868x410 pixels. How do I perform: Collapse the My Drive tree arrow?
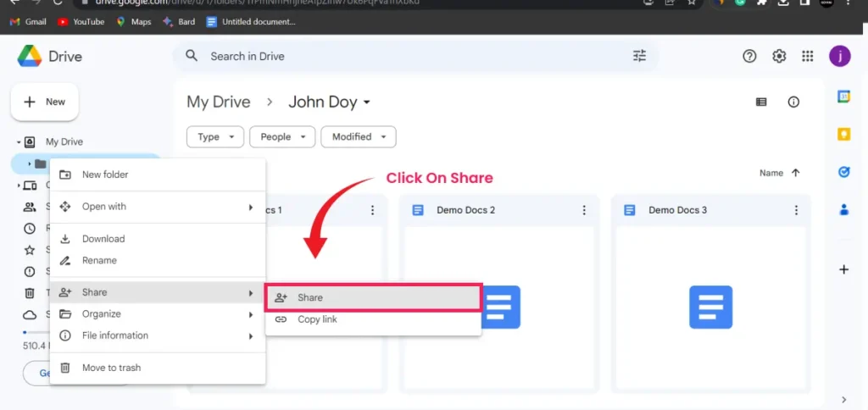(x=18, y=142)
